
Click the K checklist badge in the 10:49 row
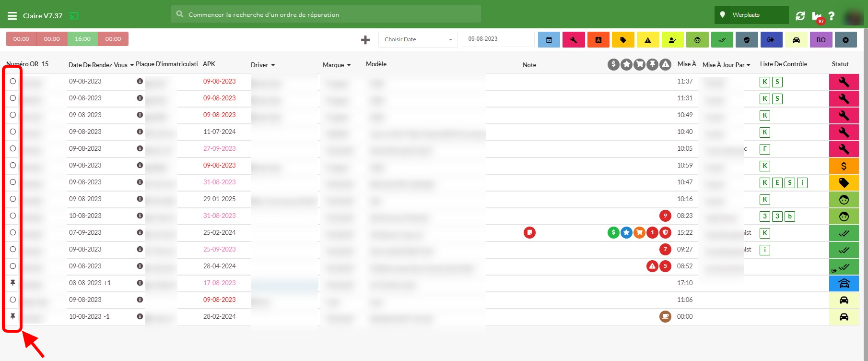pos(765,115)
